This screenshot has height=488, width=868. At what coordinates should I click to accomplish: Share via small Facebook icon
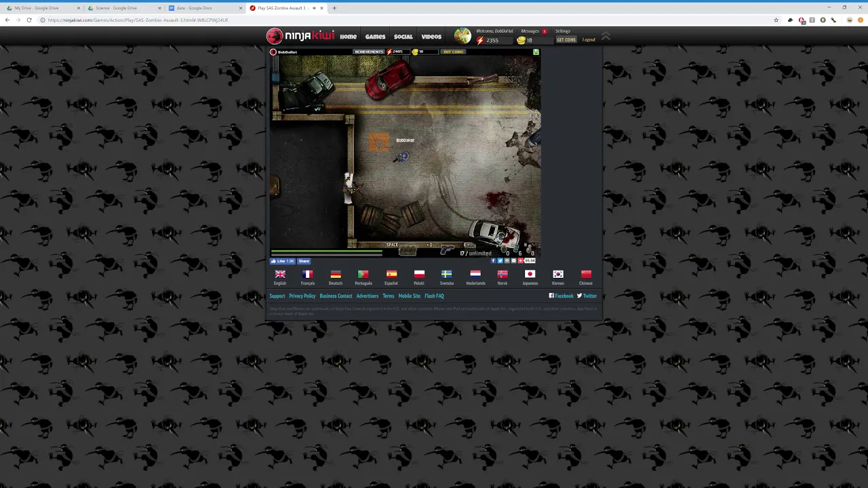[x=494, y=261]
